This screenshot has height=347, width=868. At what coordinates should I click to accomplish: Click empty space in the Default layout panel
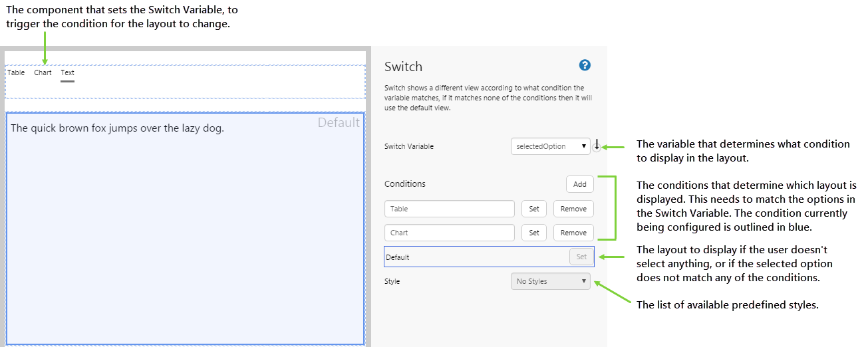click(185, 239)
